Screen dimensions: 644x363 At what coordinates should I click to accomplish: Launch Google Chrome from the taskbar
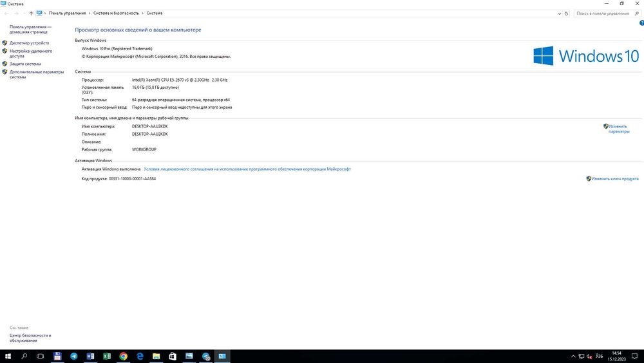click(123, 357)
